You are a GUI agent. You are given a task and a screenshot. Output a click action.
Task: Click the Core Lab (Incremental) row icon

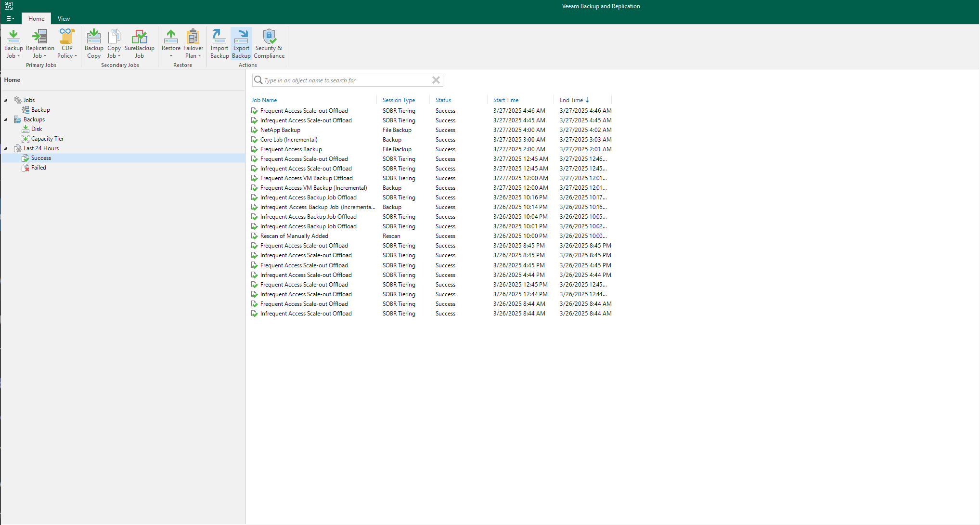coord(255,140)
